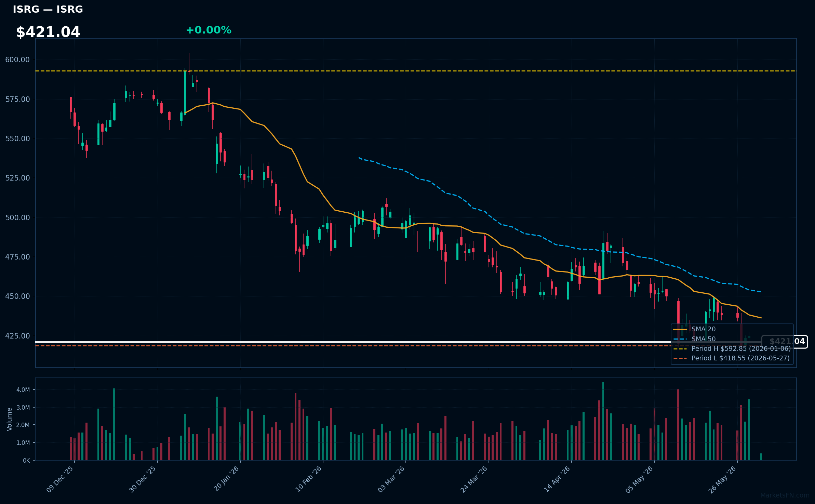This screenshot has height=504, width=815.
Task: Click the +0.00% change label
Action: [x=209, y=30]
